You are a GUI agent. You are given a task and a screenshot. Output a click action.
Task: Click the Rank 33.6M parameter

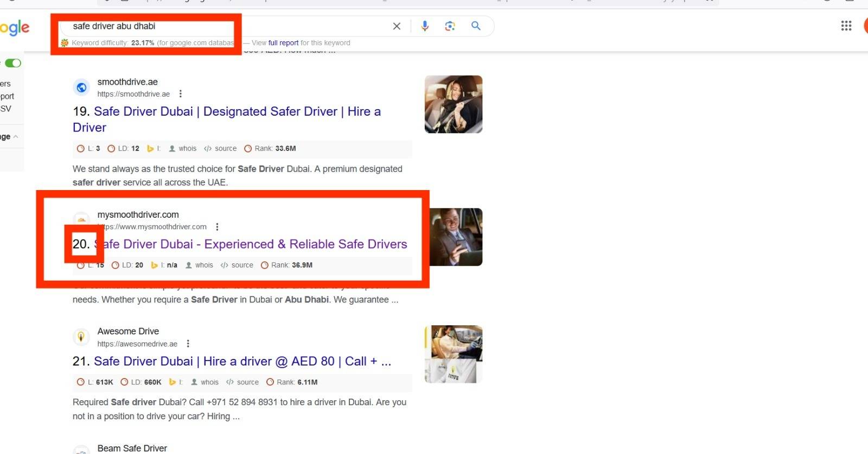(x=270, y=148)
